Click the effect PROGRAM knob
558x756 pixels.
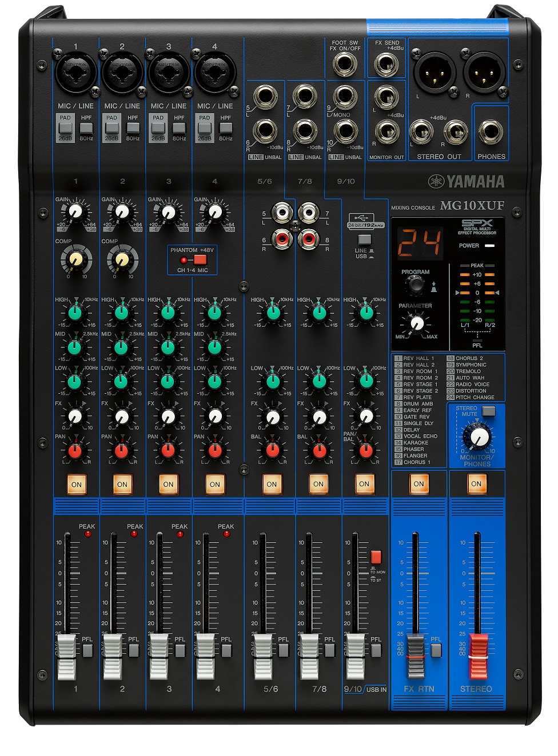click(415, 285)
